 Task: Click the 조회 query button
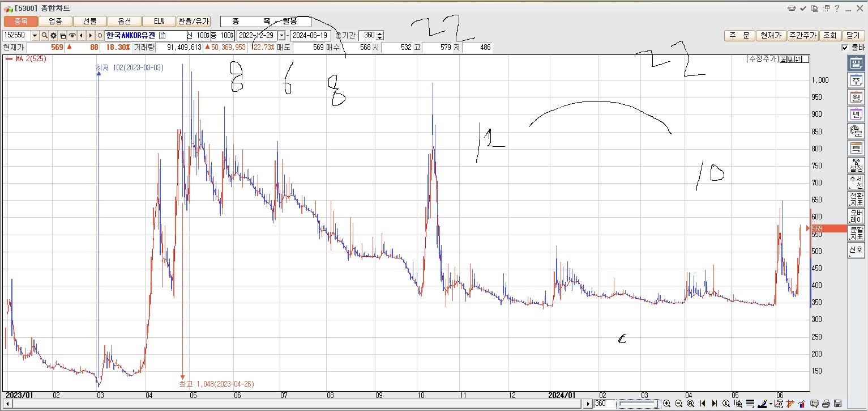(829, 36)
